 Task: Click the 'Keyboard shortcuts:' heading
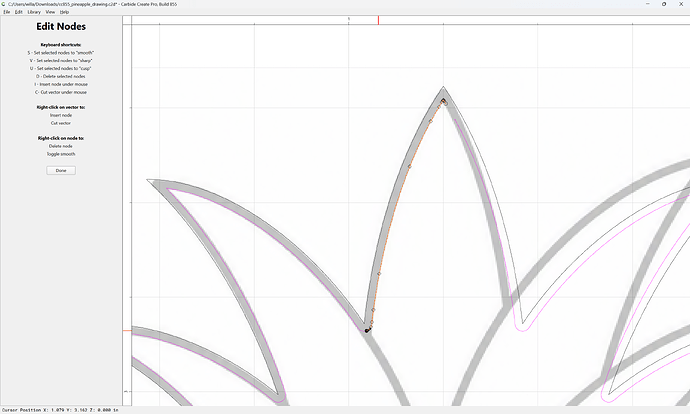click(x=61, y=45)
